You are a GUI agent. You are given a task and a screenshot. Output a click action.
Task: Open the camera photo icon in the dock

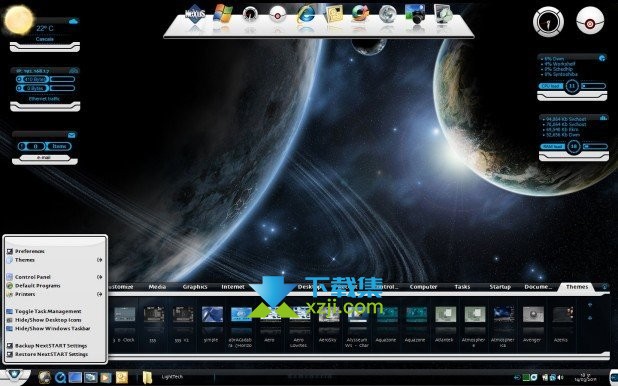click(x=415, y=15)
